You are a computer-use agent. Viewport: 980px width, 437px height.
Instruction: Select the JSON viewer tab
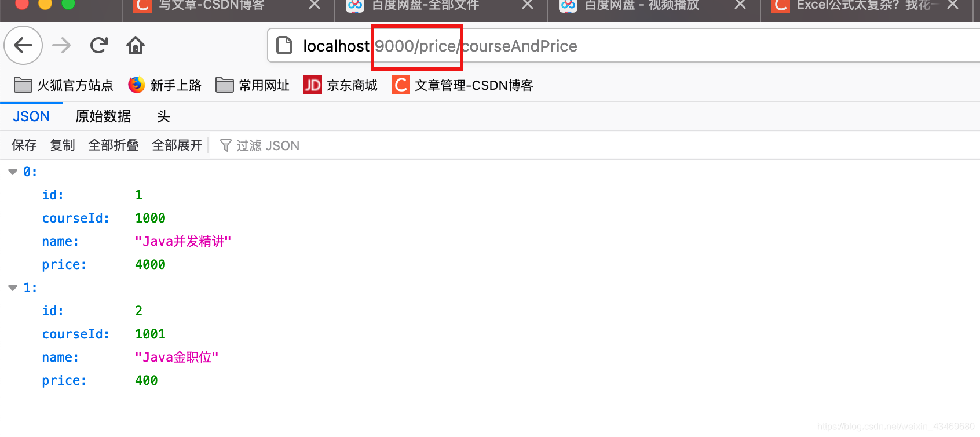31,116
